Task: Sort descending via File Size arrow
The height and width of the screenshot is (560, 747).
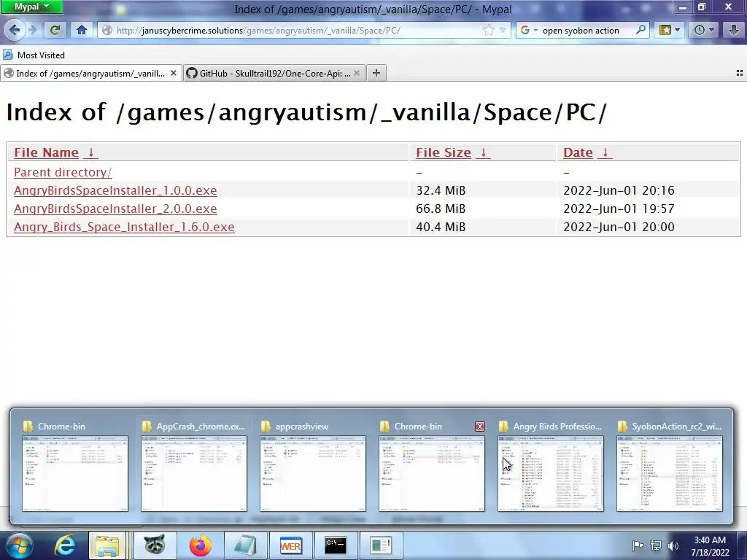Action: tap(484, 152)
